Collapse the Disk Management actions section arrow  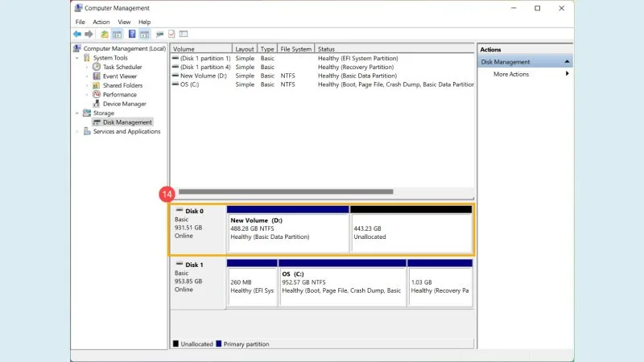click(x=567, y=62)
